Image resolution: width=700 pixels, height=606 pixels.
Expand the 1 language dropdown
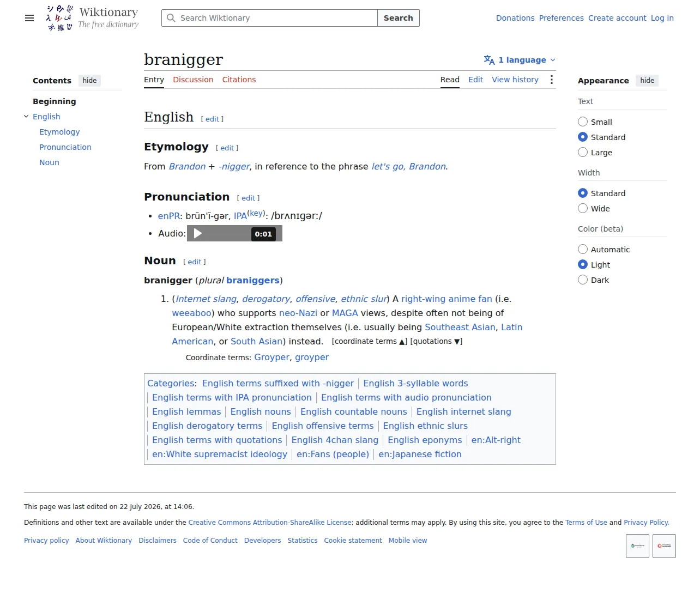tap(520, 60)
